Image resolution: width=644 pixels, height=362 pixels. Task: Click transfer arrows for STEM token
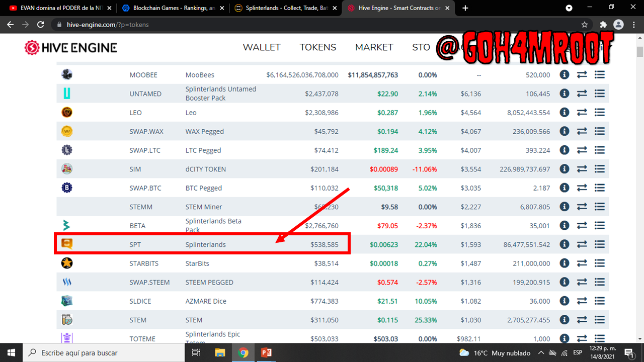pyautogui.click(x=582, y=320)
